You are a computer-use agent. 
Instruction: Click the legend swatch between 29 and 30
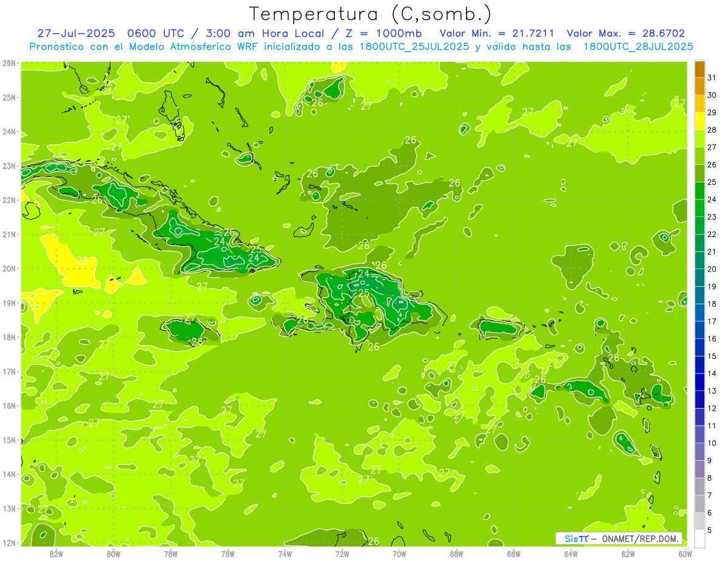(699, 104)
